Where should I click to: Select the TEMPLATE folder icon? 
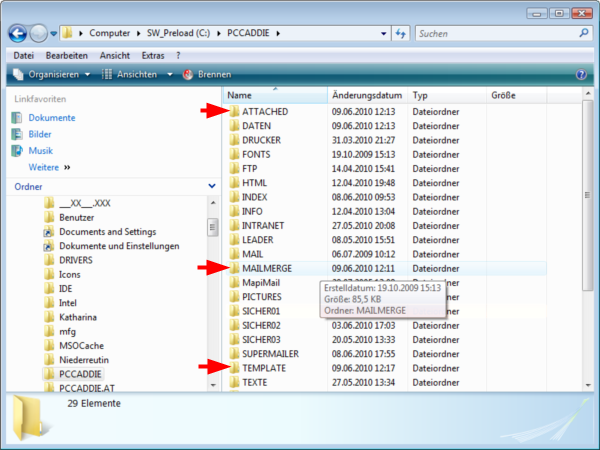coord(234,368)
